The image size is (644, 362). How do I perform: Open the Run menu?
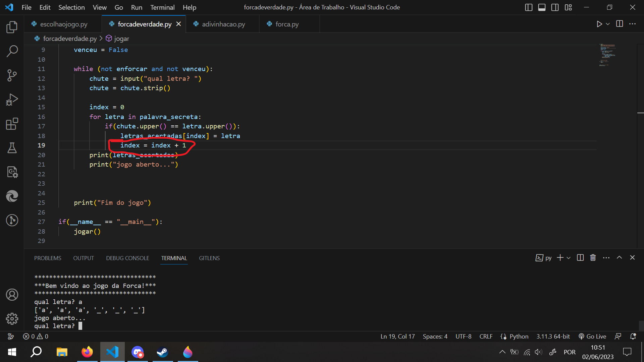pyautogui.click(x=137, y=7)
